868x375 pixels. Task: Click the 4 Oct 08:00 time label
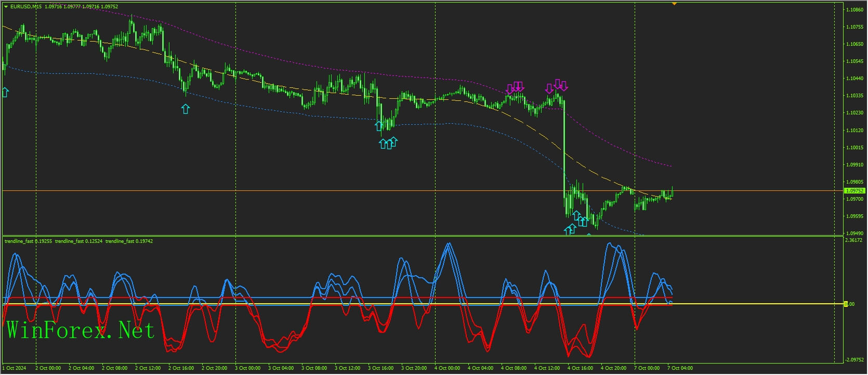coord(514,368)
